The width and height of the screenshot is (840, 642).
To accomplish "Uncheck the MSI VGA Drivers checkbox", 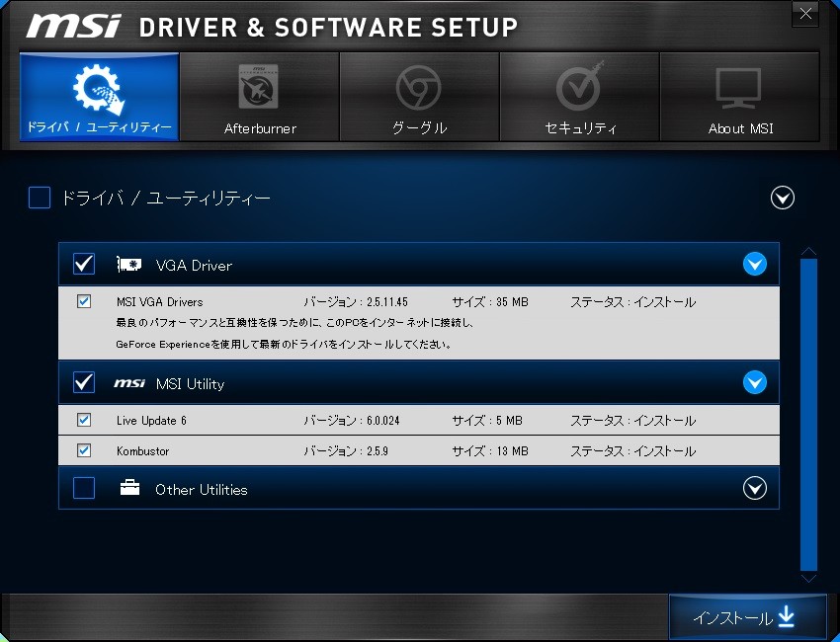I will pos(84,301).
